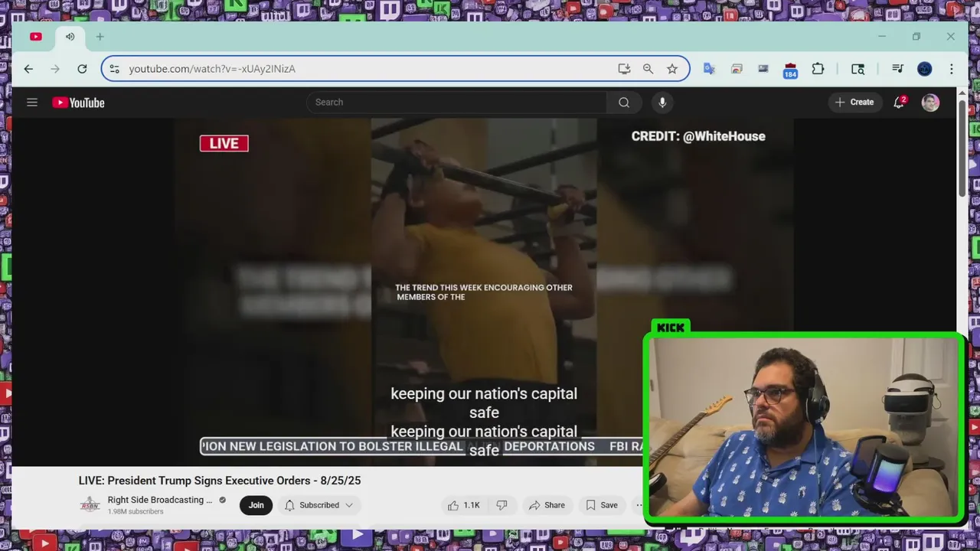Open YouTube notifications bell
Viewport: 980px width, 551px height.
coord(899,103)
